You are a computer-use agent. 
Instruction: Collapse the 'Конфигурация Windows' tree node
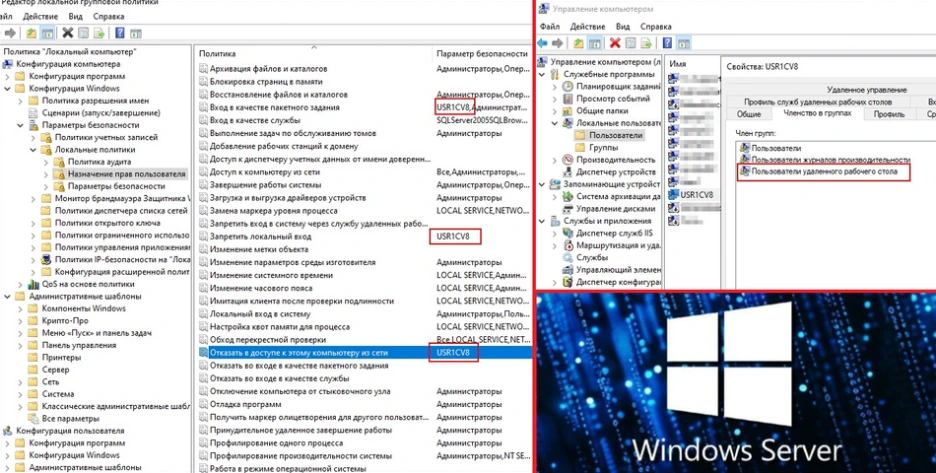pyautogui.click(x=8, y=89)
